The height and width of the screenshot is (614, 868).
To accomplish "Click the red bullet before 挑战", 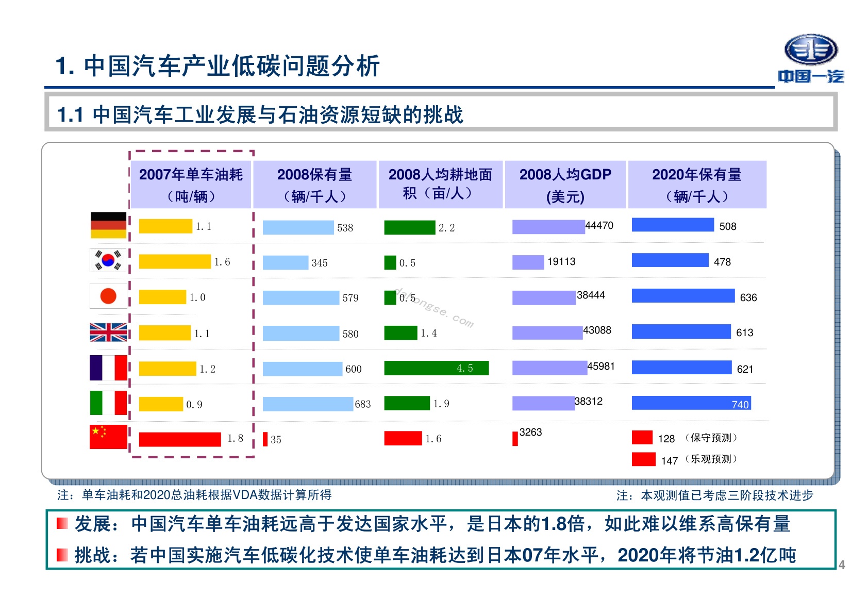I will click(62, 555).
